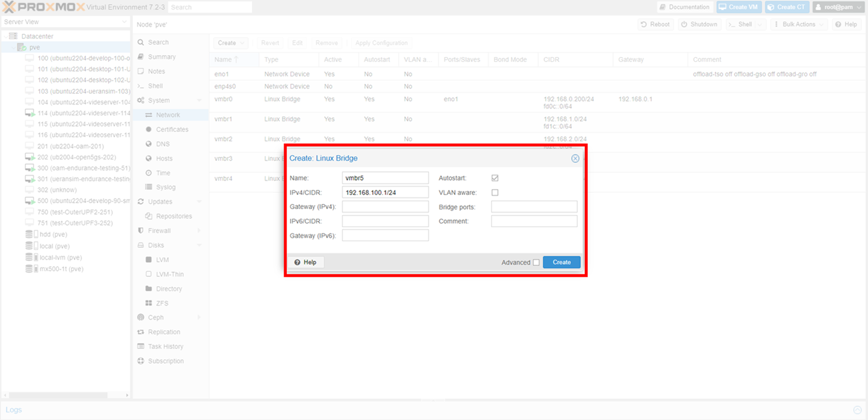Select Datacenter in the tree
The width and height of the screenshot is (868, 420).
tap(37, 36)
